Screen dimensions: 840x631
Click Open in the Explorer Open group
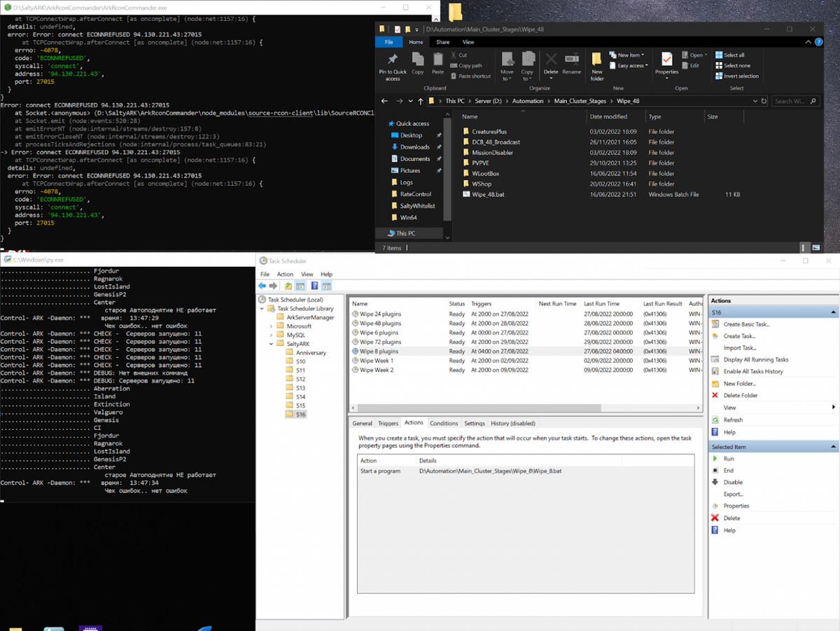(693, 55)
